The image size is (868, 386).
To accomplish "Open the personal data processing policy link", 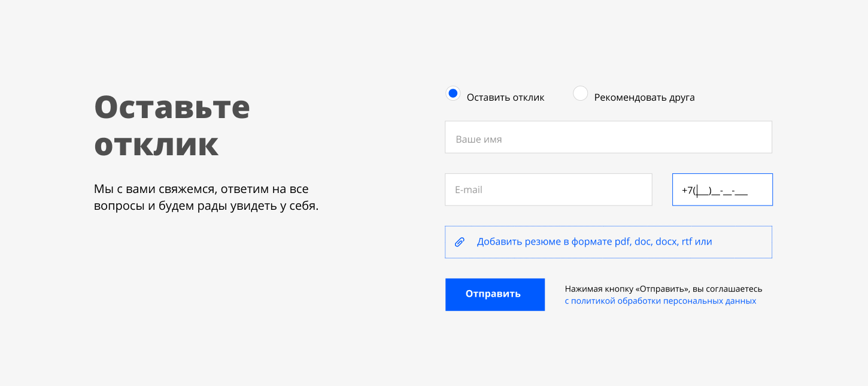I will pyautogui.click(x=660, y=301).
